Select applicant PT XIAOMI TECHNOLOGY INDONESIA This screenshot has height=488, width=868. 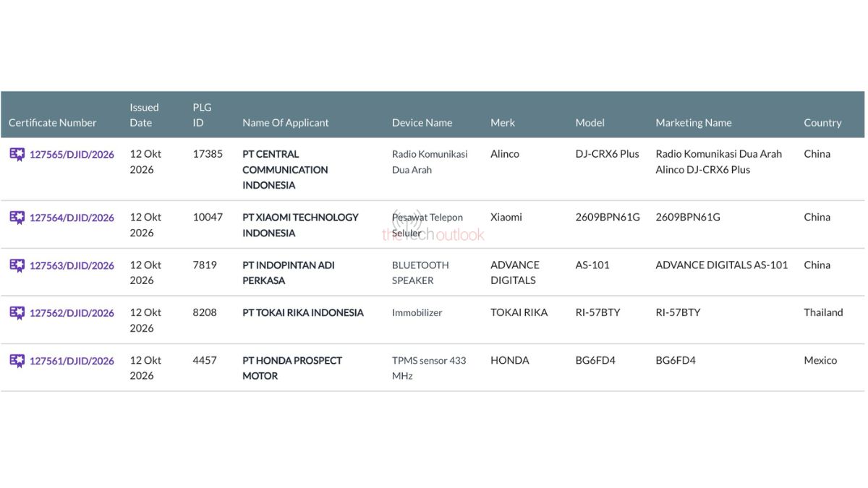[x=300, y=225]
